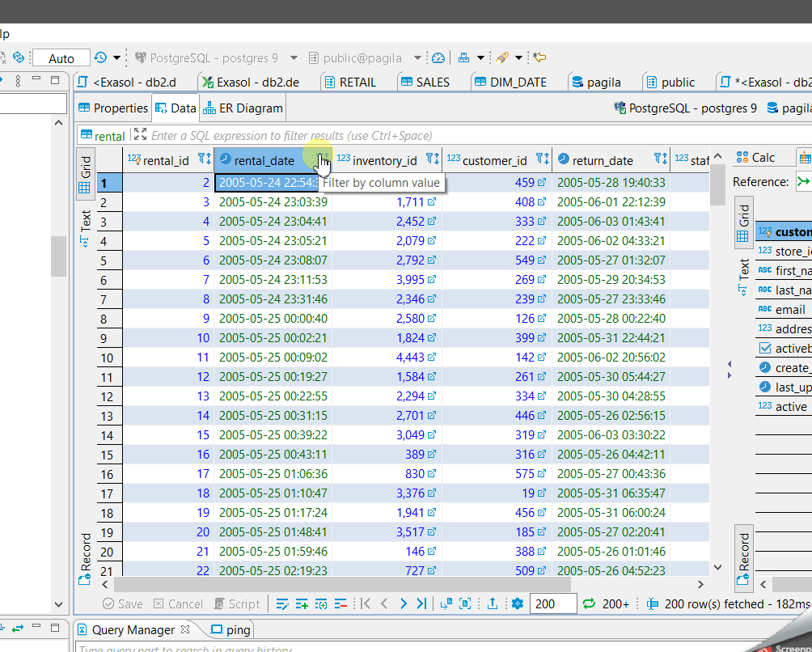This screenshot has width=812, height=652.
Task: Open customer link for customer_id 333
Action: click(542, 221)
